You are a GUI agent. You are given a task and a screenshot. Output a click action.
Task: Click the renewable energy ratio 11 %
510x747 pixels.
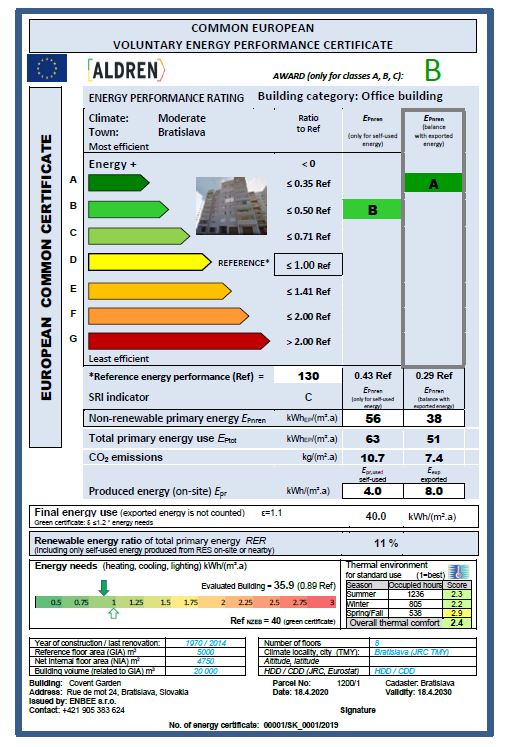pos(386,543)
